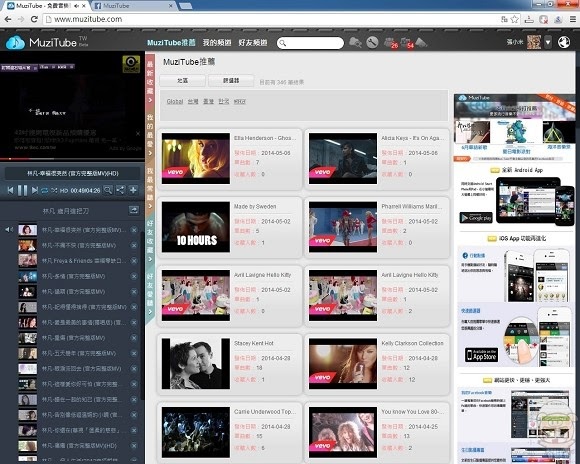580x464 pixels.
Task: Click the translate icon in the address bar
Action: [504, 19]
